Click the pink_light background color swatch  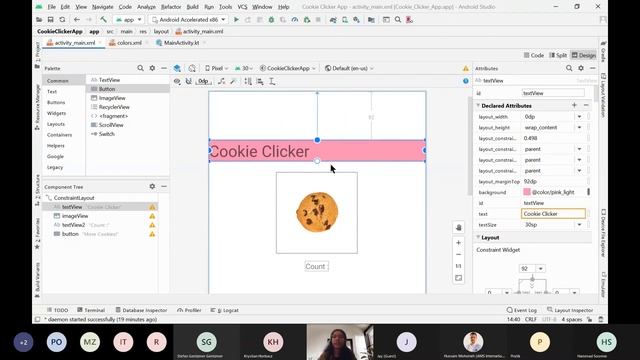(x=527, y=192)
